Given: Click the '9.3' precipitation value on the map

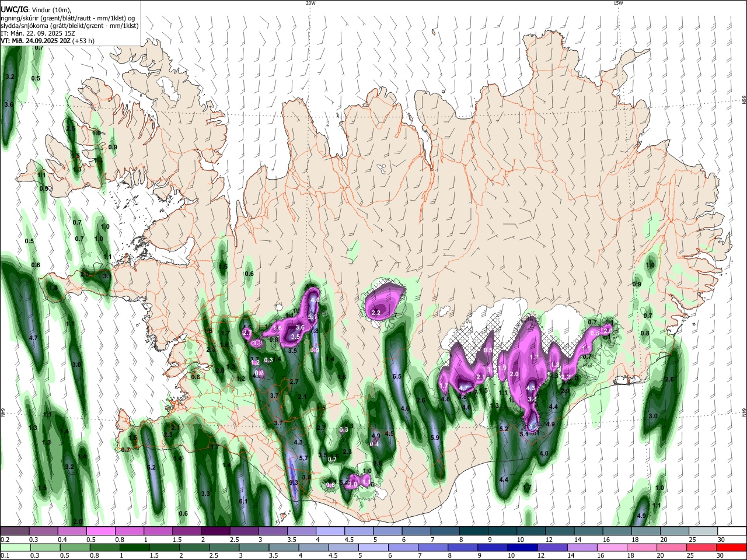Looking at the screenshot, I should (294, 483).
